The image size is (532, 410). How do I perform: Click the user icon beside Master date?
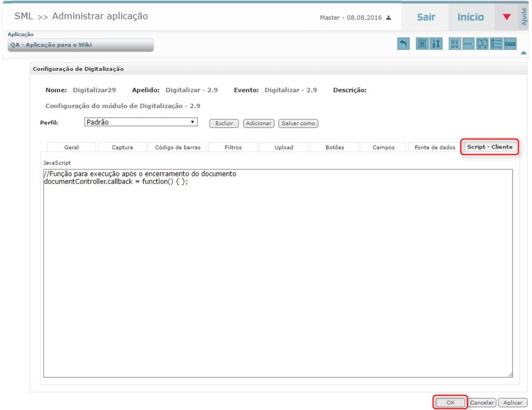tap(388, 18)
